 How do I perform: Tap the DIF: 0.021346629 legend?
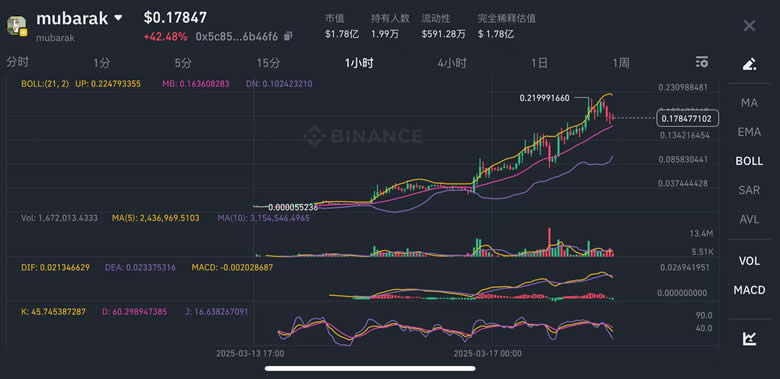point(55,268)
